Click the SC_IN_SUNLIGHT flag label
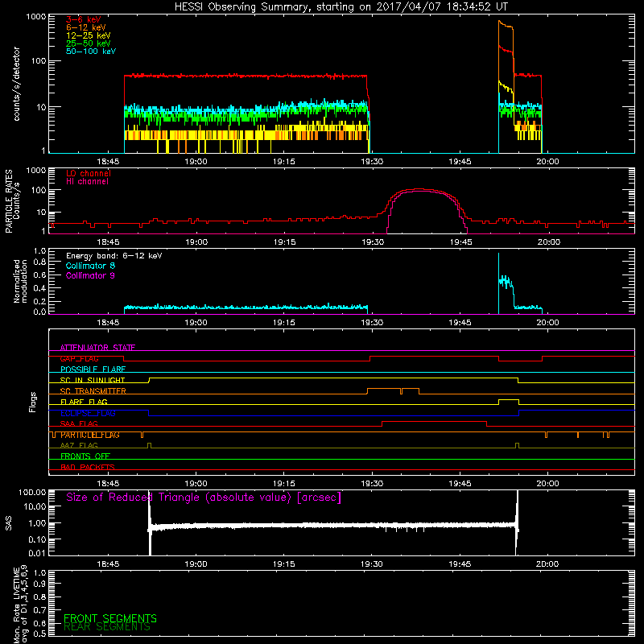Viewport: 644px width, 644px height. pos(93,380)
